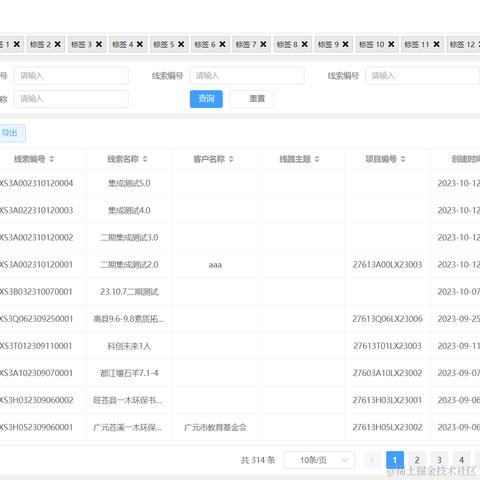The height and width of the screenshot is (480, 480).
Task: Close the 标签 10 tab
Action: [391, 44]
